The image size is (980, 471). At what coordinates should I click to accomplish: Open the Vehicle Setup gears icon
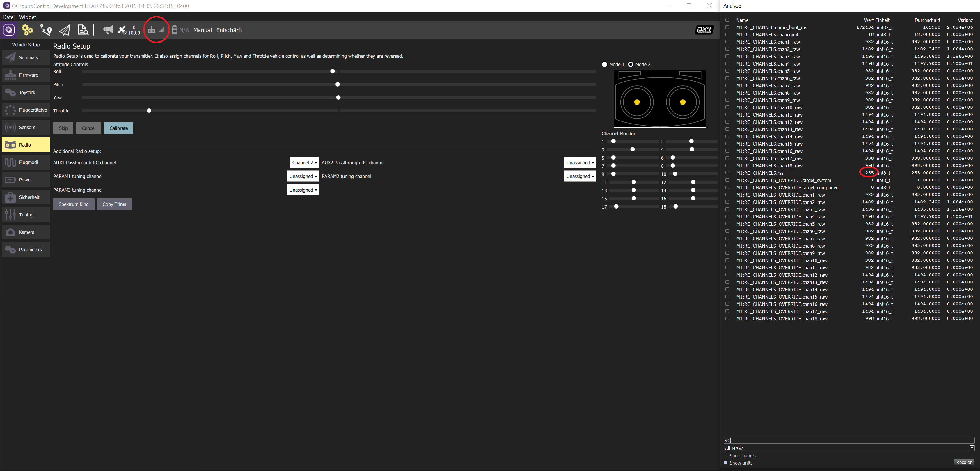27,30
